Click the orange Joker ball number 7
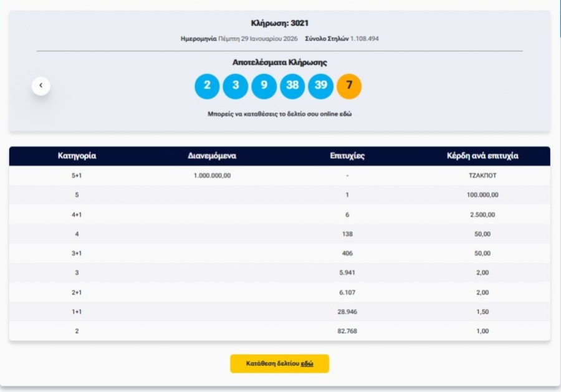The height and width of the screenshot is (392, 561). pyautogui.click(x=349, y=86)
